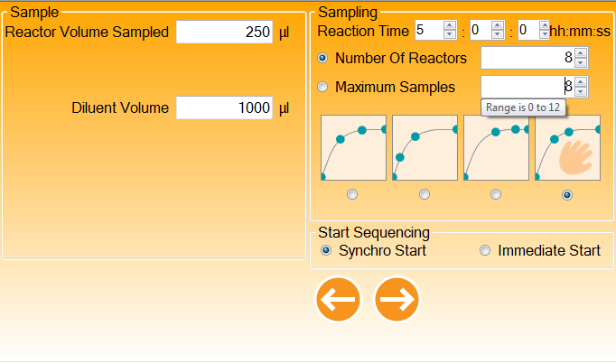Image resolution: width=616 pixels, height=364 pixels.
Task: Increase the Reaction Time seconds value
Action: [545, 25]
